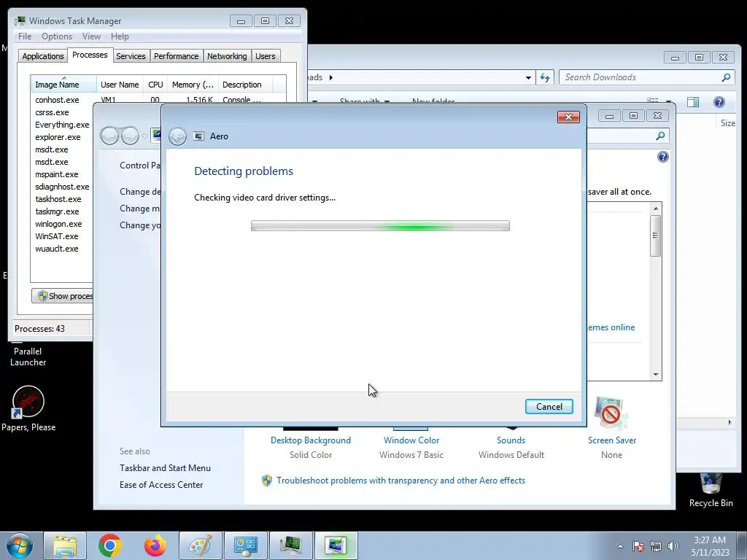The height and width of the screenshot is (560, 747).
Task: Launch Firefox from taskbar
Action: [155, 545]
